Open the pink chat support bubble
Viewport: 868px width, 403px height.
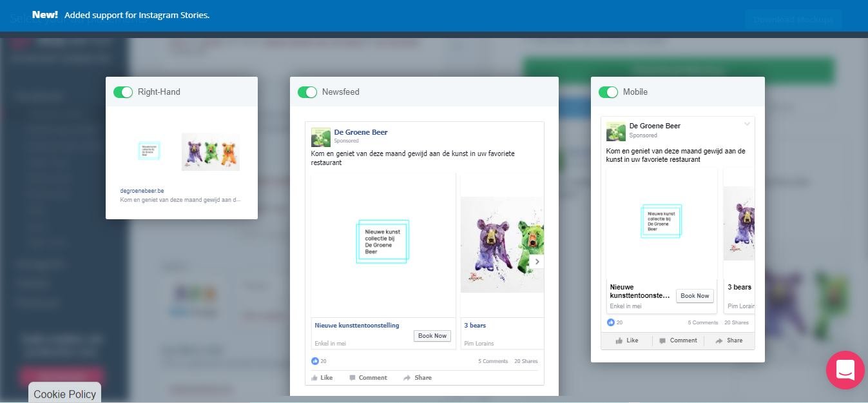pos(845,370)
